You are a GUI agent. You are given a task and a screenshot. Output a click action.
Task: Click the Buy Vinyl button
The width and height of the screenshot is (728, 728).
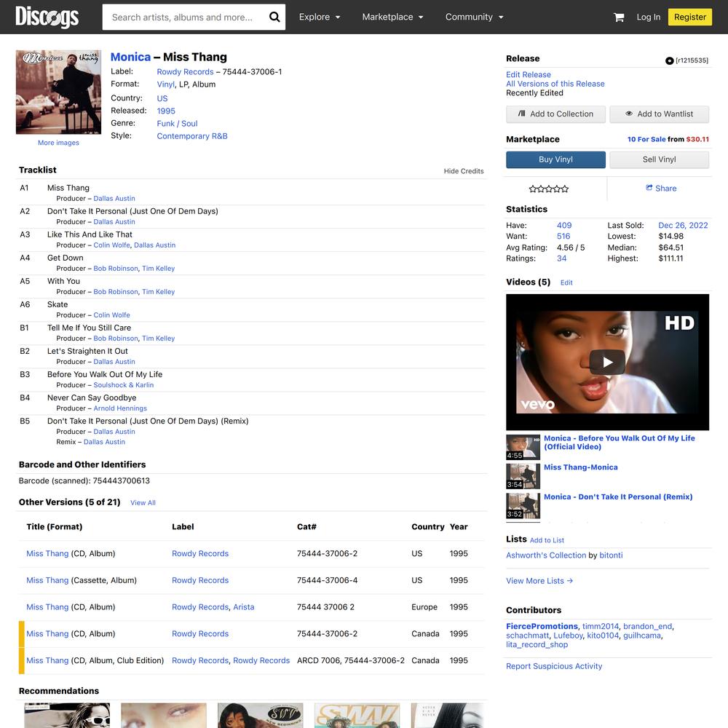point(555,159)
